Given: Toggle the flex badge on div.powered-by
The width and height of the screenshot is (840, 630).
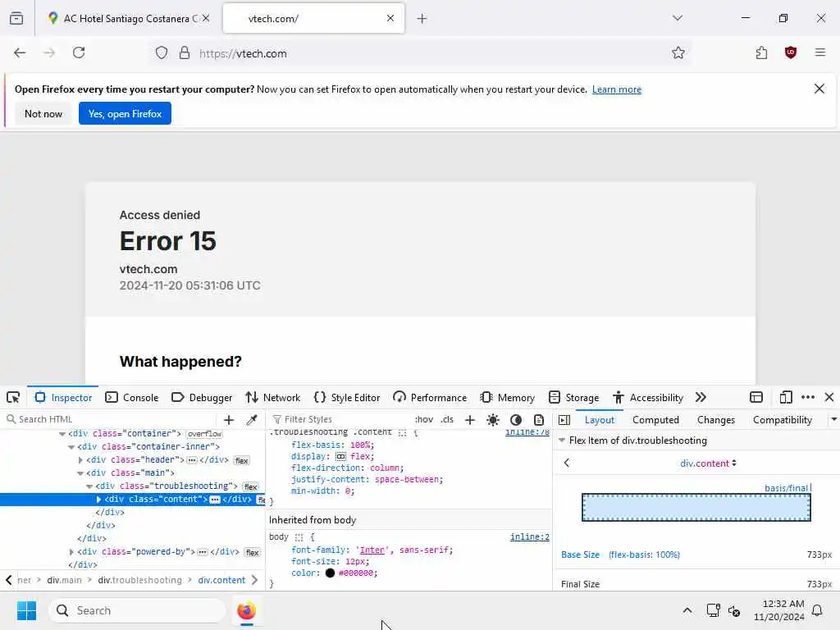Looking at the screenshot, I should pos(253,552).
